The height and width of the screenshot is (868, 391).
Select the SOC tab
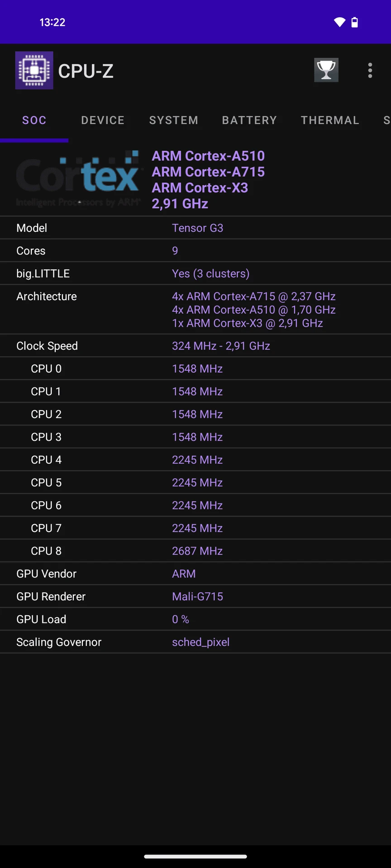34,120
